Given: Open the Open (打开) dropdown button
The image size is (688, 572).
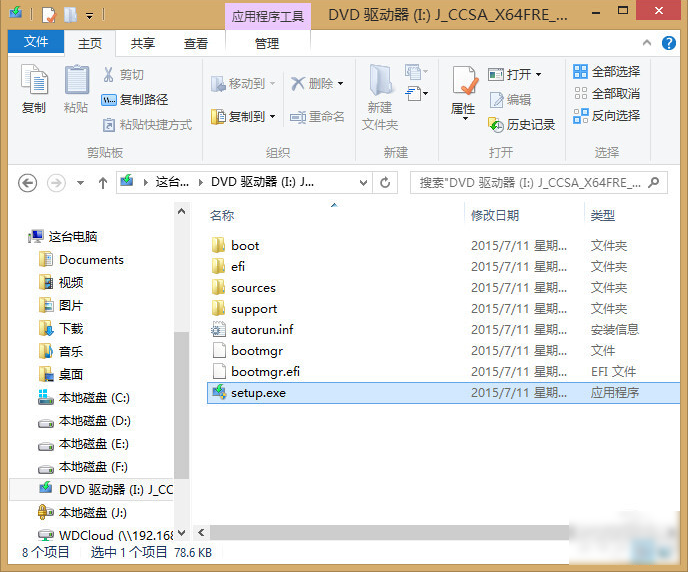Looking at the screenshot, I should point(515,75).
